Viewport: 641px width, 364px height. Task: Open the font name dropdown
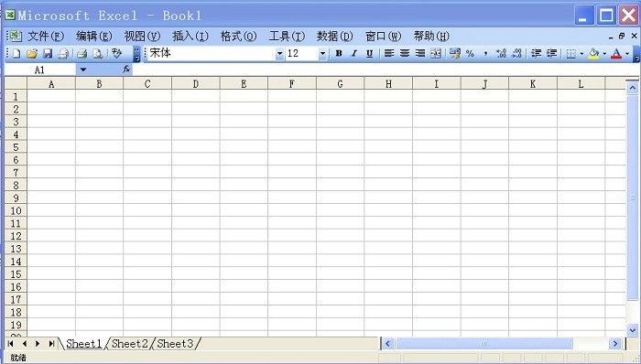(x=279, y=53)
